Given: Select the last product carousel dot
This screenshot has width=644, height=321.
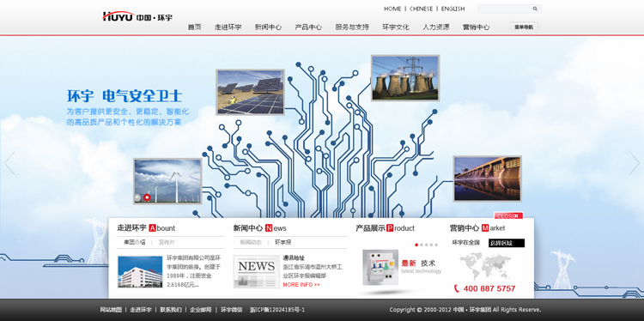Looking at the screenshot, I should (436, 245).
